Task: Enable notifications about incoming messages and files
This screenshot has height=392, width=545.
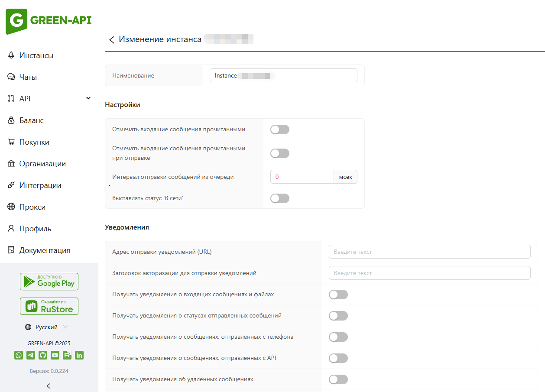Action: (338, 295)
